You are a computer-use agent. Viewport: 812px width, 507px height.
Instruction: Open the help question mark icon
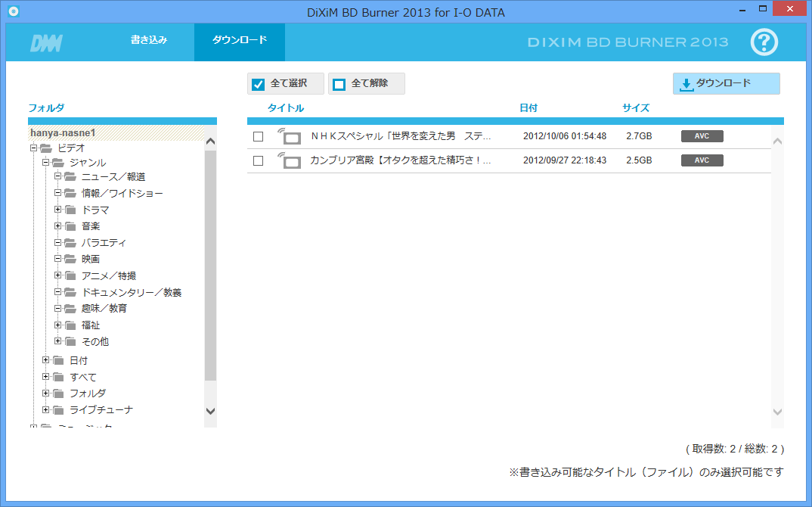(x=764, y=42)
